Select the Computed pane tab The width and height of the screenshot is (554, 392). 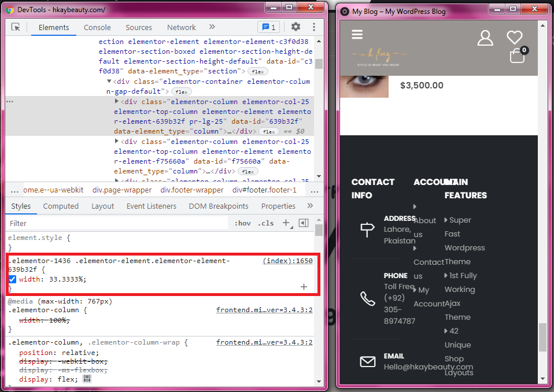[x=61, y=206]
